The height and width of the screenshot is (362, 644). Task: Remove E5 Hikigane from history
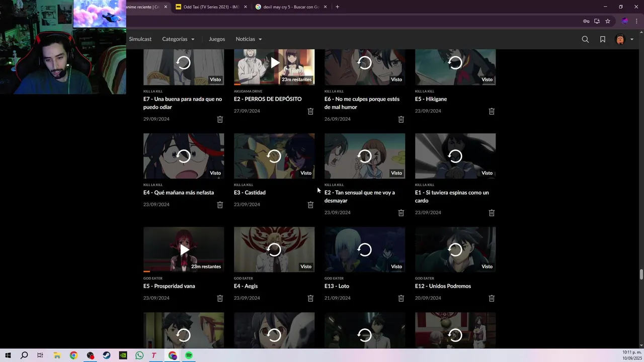click(492, 111)
